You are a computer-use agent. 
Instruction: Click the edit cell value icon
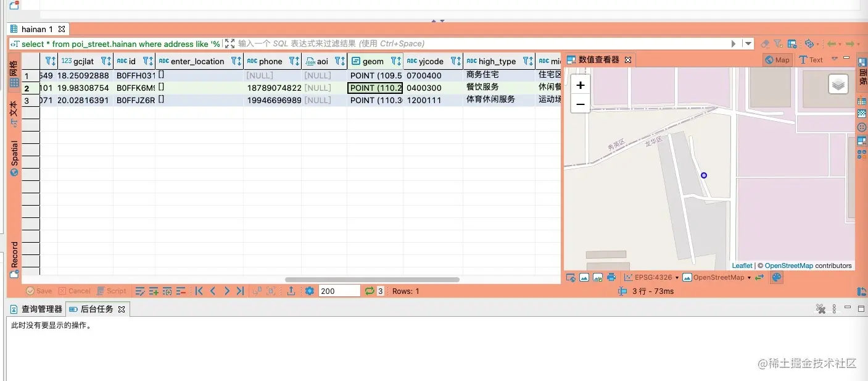[140, 291]
